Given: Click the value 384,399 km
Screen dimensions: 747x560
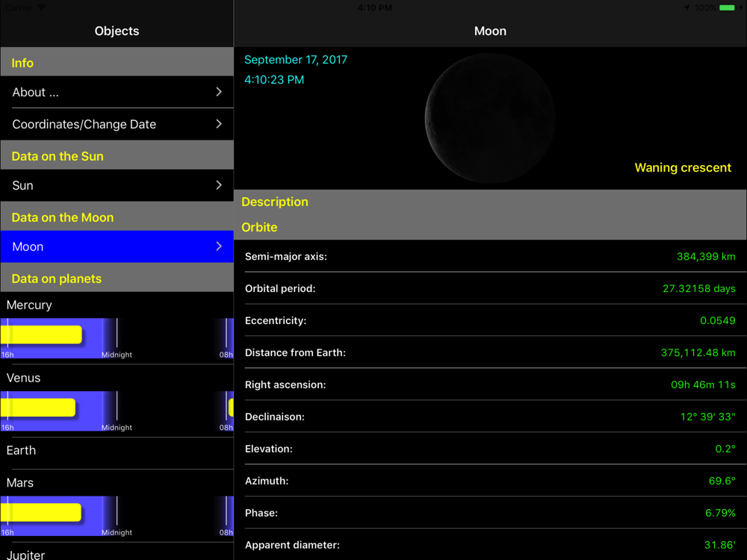Looking at the screenshot, I should (x=706, y=257).
